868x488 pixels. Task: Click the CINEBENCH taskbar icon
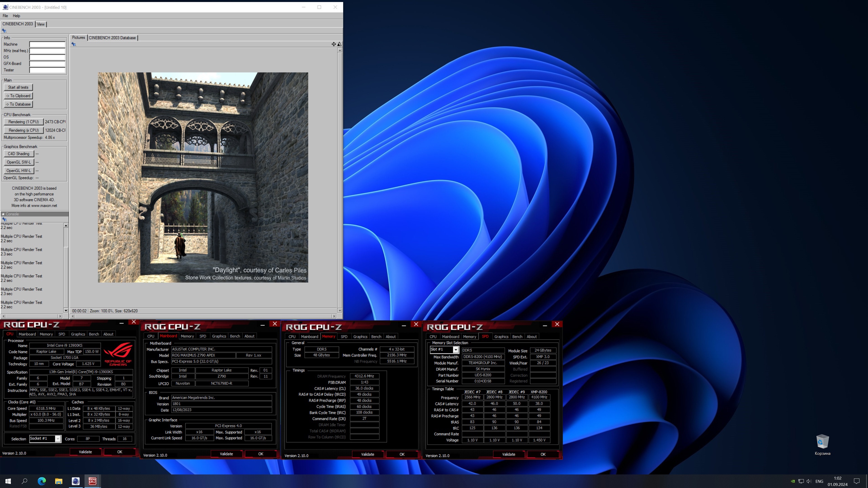[76, 481]
